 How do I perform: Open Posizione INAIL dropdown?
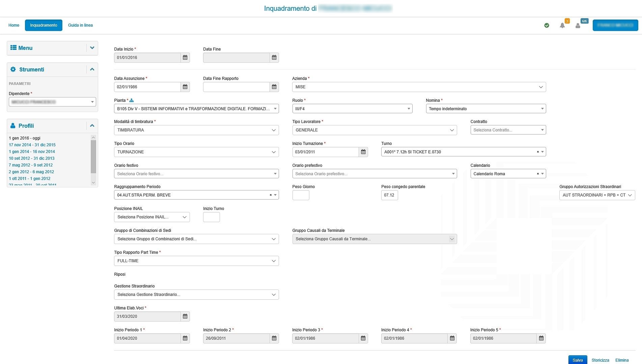(x=152, y=217)
